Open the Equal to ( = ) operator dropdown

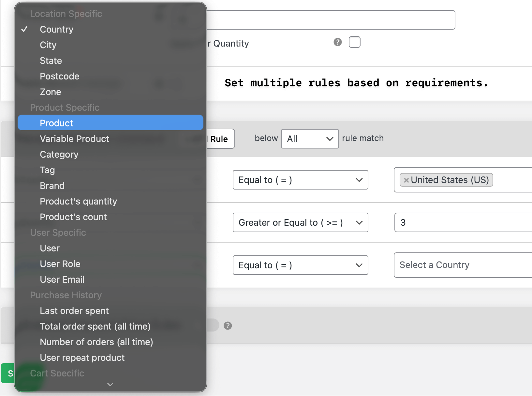[x=300, y=180]
